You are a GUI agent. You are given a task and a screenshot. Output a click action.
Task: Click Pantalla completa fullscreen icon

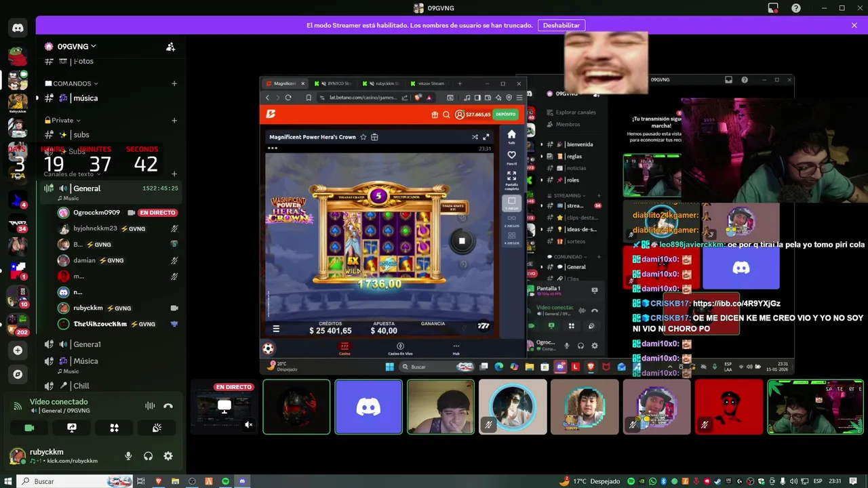(511, 179)
